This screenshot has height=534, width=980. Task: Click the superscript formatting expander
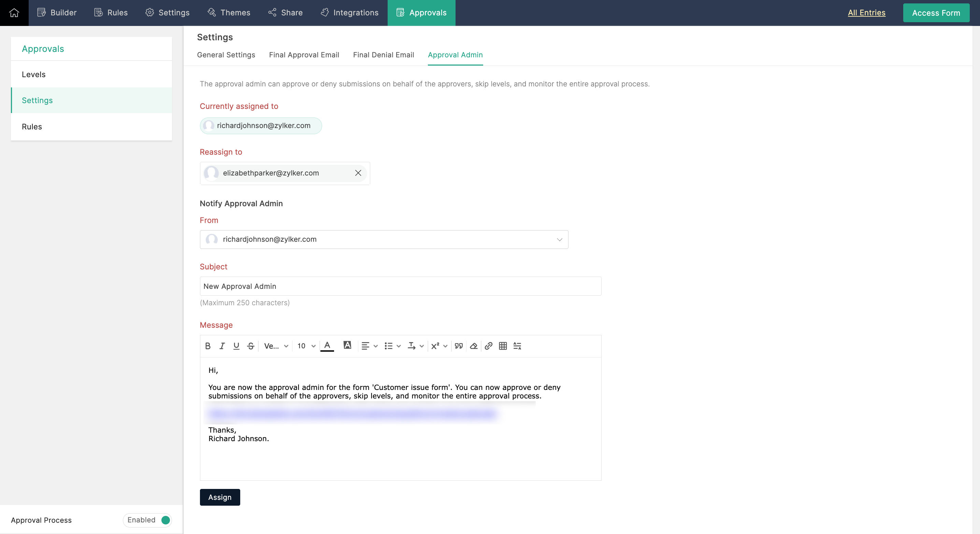(445, 346)
